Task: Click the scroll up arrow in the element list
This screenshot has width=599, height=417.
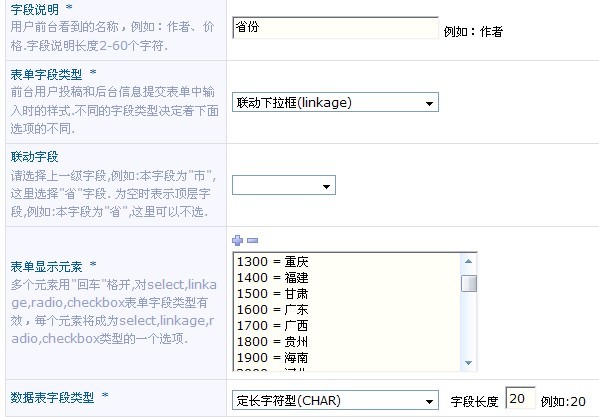Action: pos(468,262)
